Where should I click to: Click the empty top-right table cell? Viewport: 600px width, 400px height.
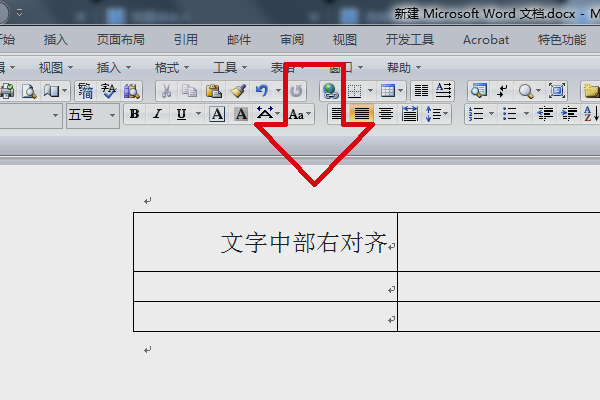499,242
